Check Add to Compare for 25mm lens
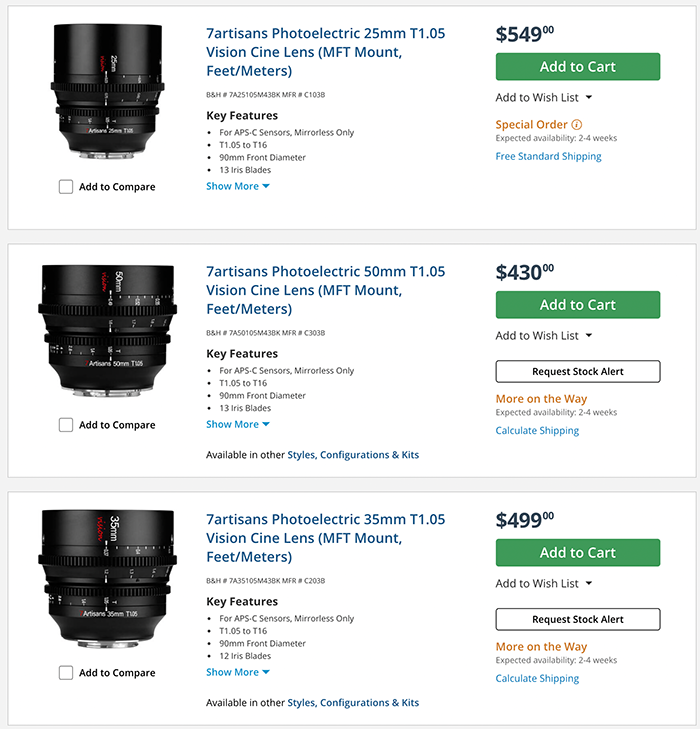Image resolution: width=700 pixels, height=729 pixels. pyautogui.click(x=66, y=187)
